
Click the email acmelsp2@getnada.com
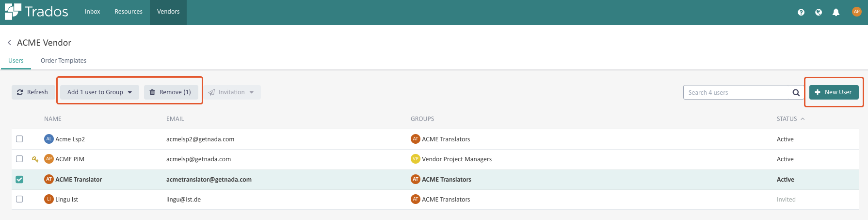click(x=200, y=139)
